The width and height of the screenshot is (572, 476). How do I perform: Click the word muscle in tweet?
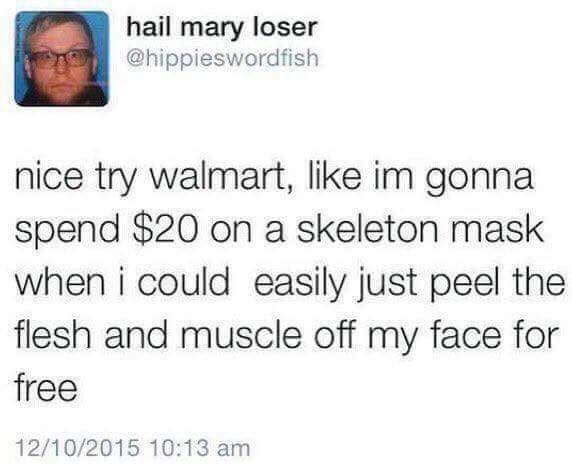(x=241, y=335)
